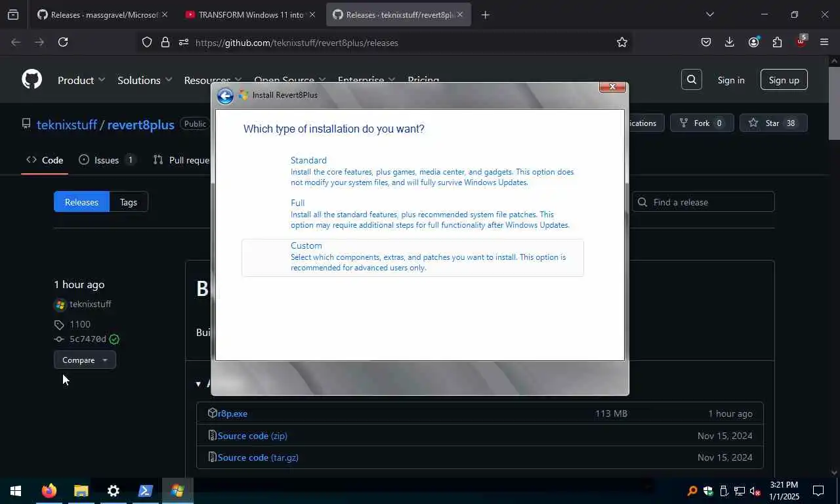The width and height of the screenshot is (840, 504).
Task: Star the repository with Star button
Action: (x=773, y=123)
